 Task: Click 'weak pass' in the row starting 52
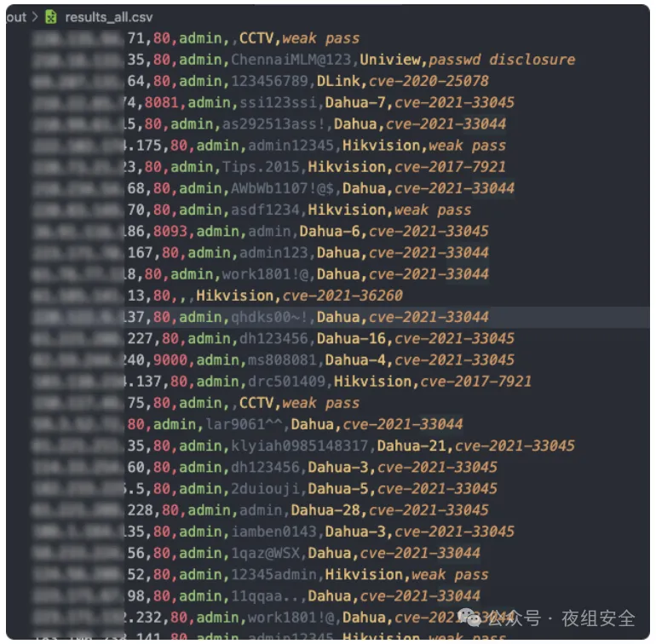450,575
